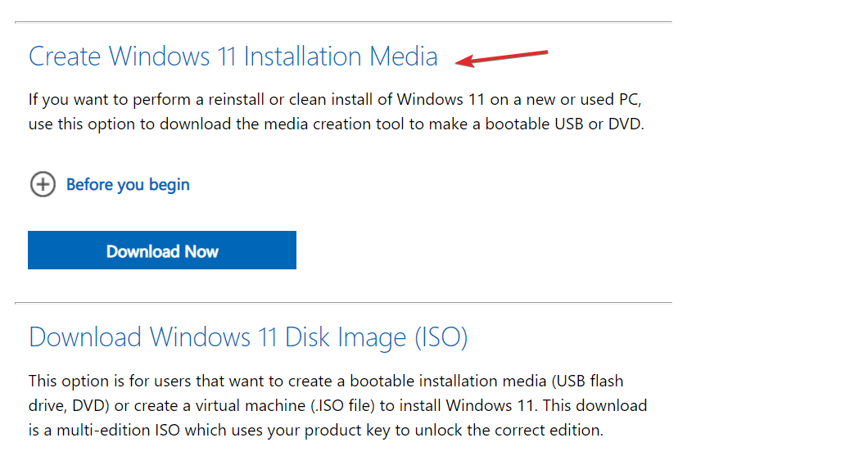Click the red arrow annotation
The width and height of the screenshot is (868, 465).
[502, 57]
